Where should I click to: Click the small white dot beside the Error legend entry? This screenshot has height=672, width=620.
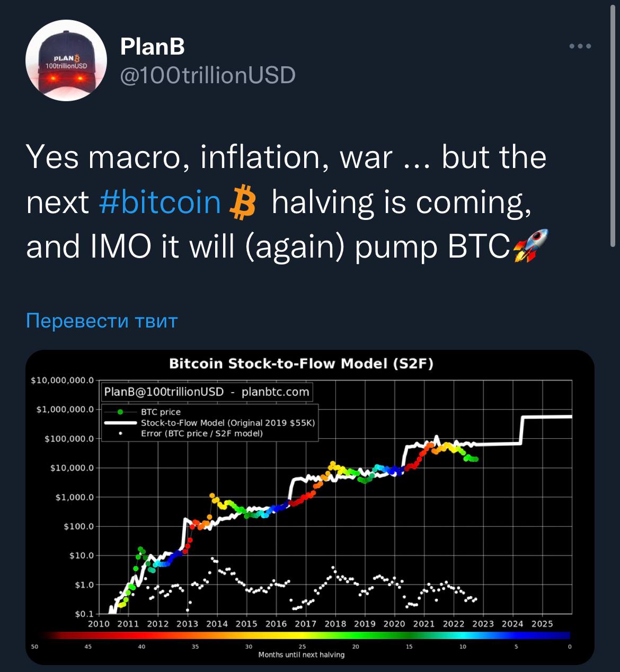coord(121,434)
